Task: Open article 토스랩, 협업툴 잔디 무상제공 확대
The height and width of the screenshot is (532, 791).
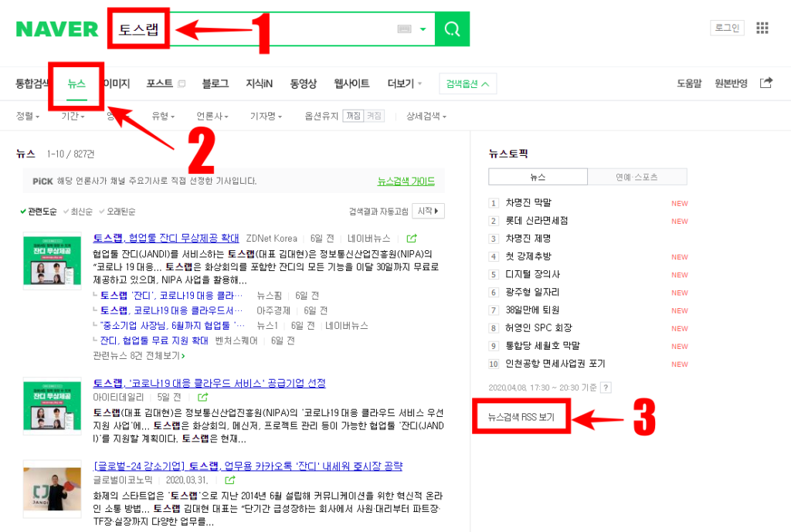Action: (166, 238)
